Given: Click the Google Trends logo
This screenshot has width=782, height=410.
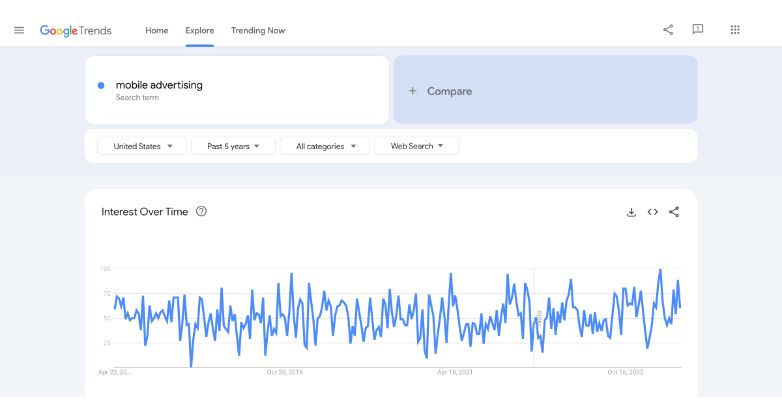Looking at the screenshot, I should point(76,30).
